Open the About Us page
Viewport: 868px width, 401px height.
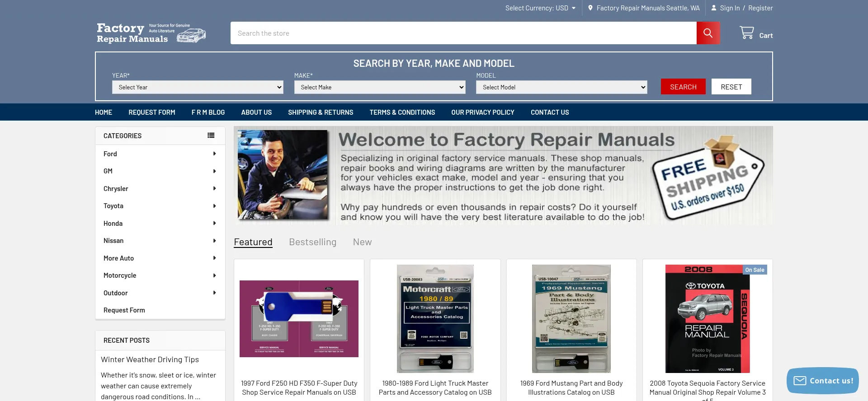pos(256,112)
